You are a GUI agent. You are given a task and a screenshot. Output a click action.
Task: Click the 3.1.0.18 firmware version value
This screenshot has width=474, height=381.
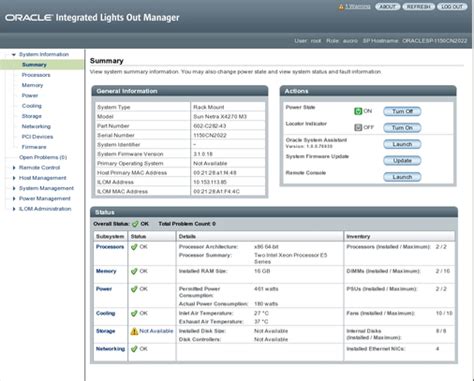point(203,154)
